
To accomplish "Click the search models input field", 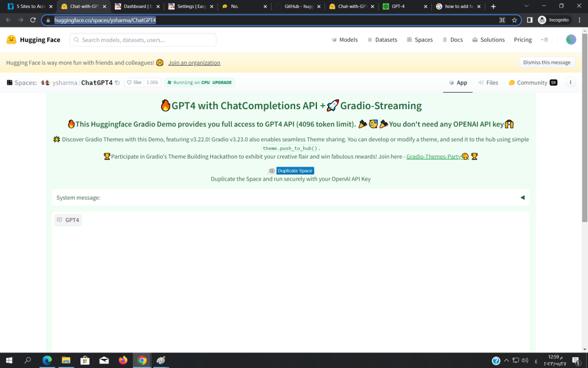I will click(x=143, y=40).
